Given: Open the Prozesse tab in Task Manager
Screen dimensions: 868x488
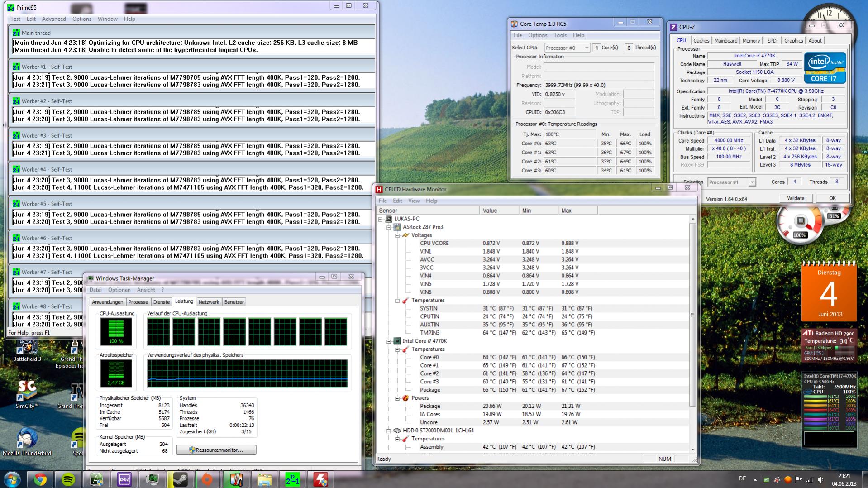Looking at the screenshot, I should [138, 302].
